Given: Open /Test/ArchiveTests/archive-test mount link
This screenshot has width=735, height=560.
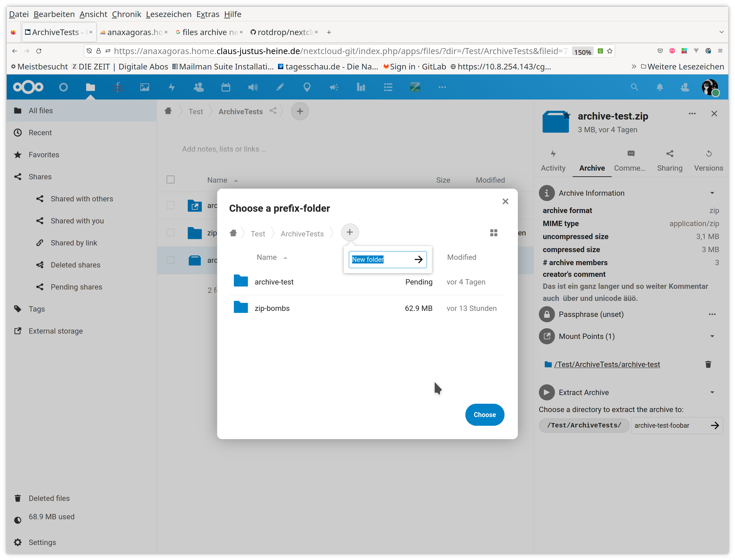Looking at the screenshot, I should (607, 364).
